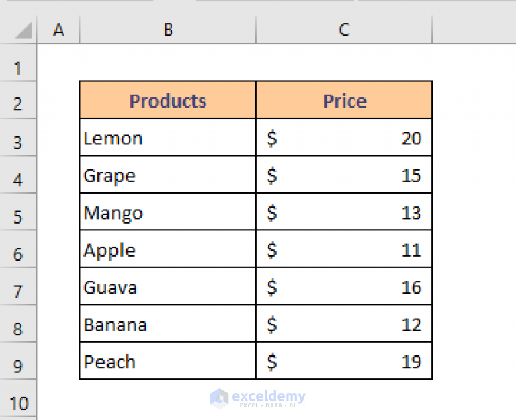Select column B header
This screenshot has width=516, height=420.
pos(168,30)
